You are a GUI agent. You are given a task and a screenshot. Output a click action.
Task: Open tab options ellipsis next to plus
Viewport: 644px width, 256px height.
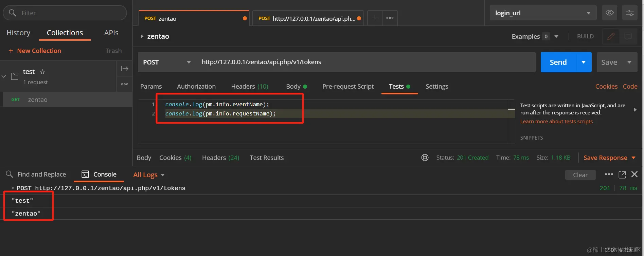[x=390, y=18]
